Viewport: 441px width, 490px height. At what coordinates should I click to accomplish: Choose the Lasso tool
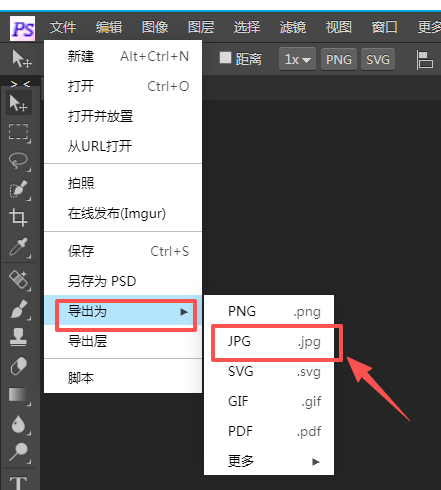(19, 161)
